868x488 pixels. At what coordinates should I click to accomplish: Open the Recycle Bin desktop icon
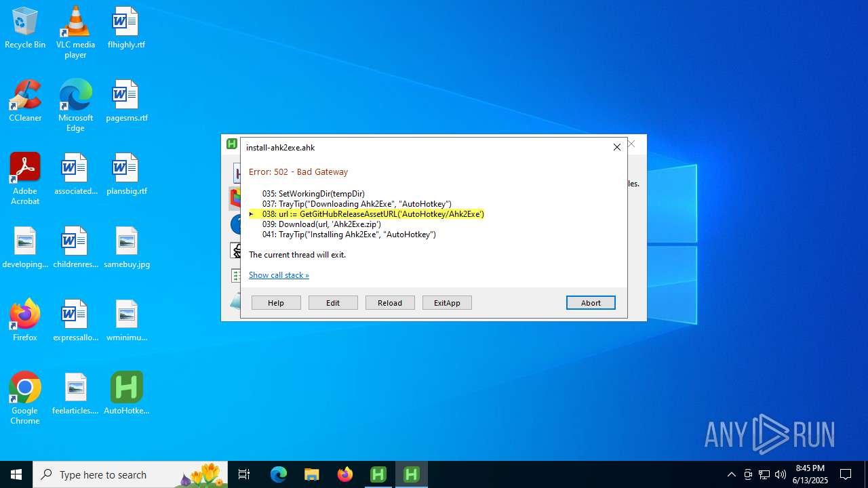[x=25, y=28]
